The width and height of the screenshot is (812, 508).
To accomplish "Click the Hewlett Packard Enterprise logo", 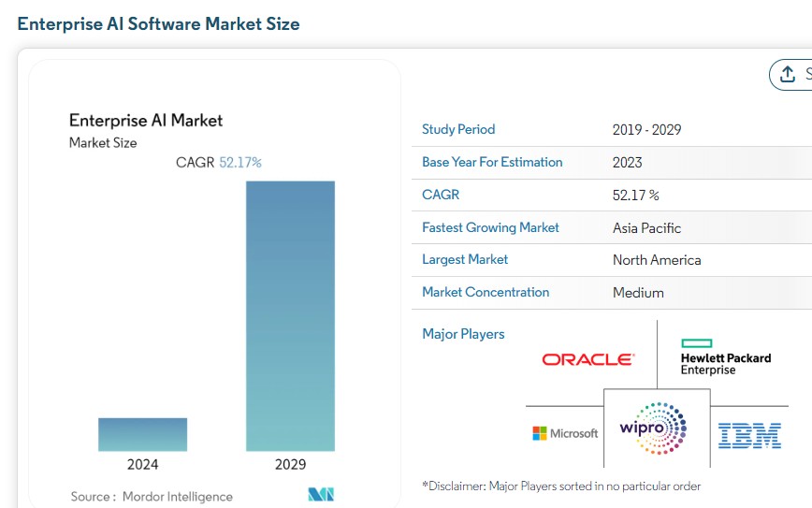I will click(x=726, y=356).
